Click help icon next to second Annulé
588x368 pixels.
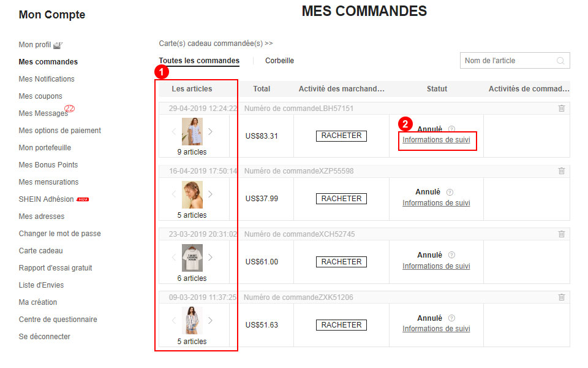450,192
